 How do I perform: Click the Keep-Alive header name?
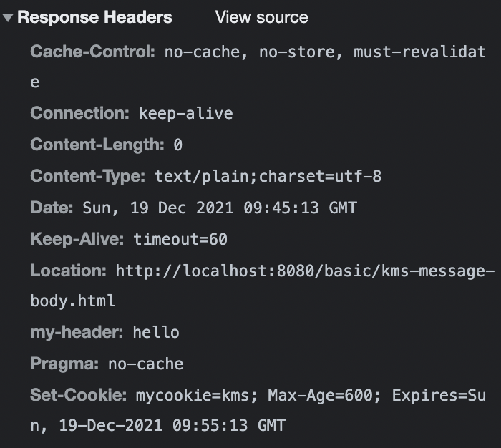(77, 239)
